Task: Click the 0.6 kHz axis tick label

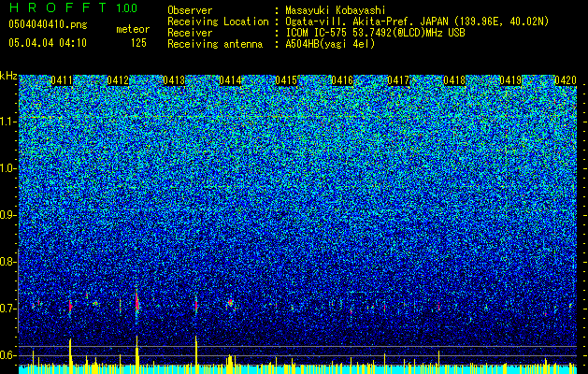Action: pyautogui.click(x=7, y=355)
